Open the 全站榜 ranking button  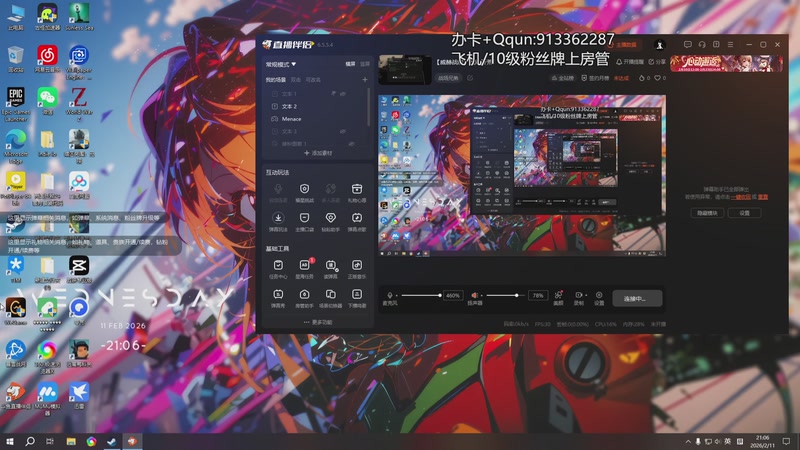tap(562, 78)
